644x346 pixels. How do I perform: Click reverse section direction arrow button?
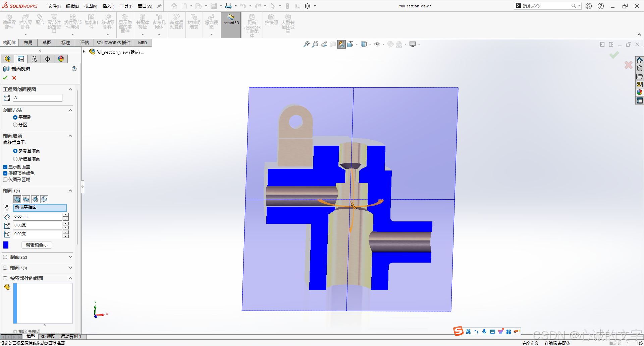(7, 208)
